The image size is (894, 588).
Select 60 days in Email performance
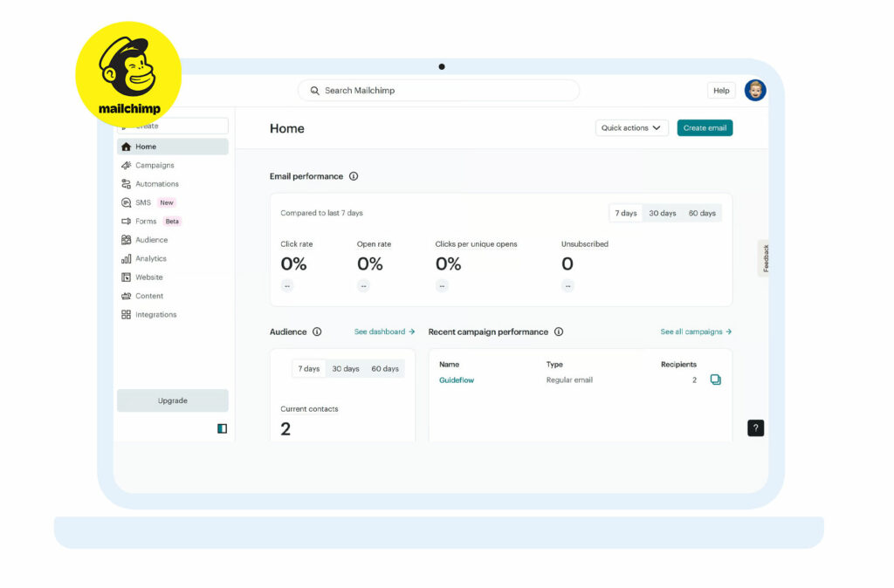[x=702, y=213]
